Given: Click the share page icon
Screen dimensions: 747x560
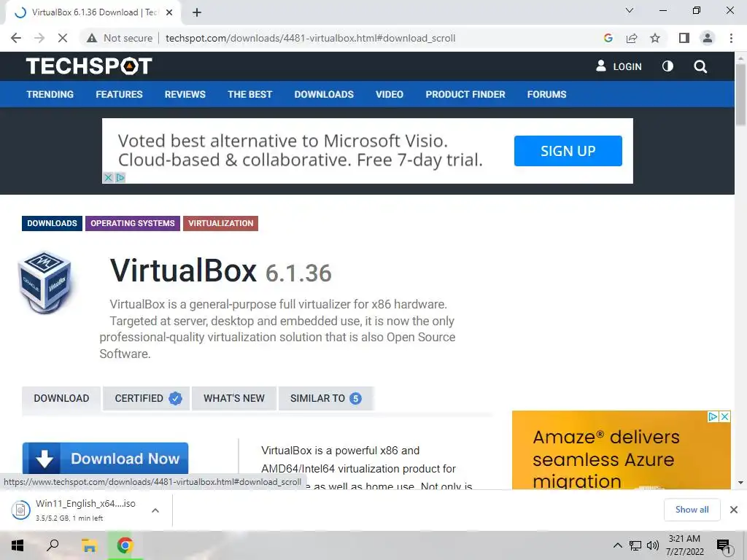Looking at the screenshot, I should point(632,38).
